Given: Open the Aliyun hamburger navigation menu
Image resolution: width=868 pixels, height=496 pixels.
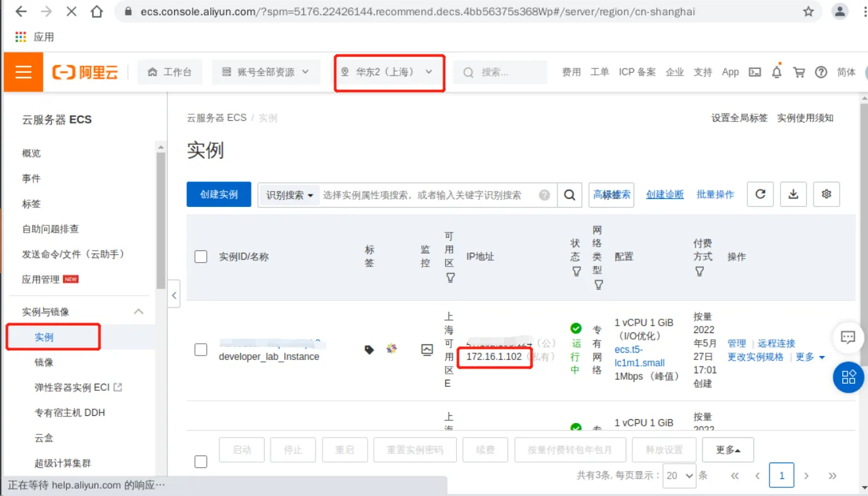Looking at the screenshot, I should [24, 72].
